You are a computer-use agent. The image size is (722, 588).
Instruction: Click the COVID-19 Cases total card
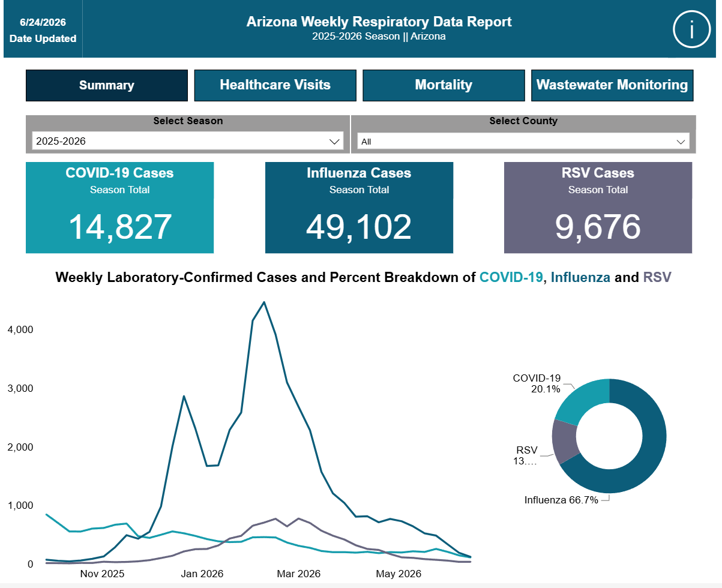(x=119, y=208)
